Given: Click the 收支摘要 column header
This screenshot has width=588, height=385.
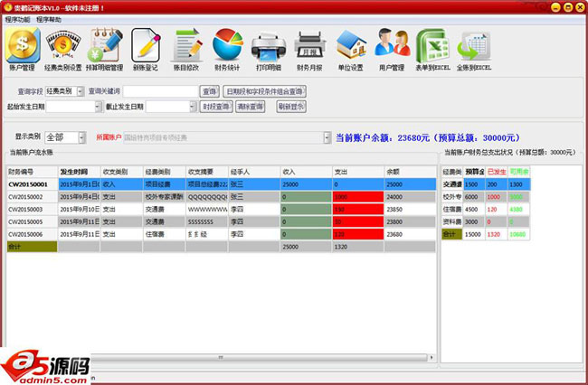Looking at the screenshot, I should (x=206, y=172).
